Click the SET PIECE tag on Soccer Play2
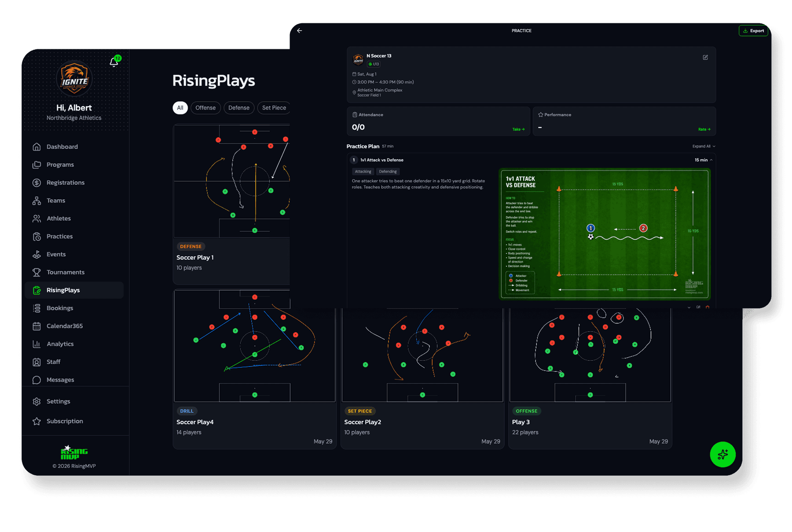 pos(360,411)
